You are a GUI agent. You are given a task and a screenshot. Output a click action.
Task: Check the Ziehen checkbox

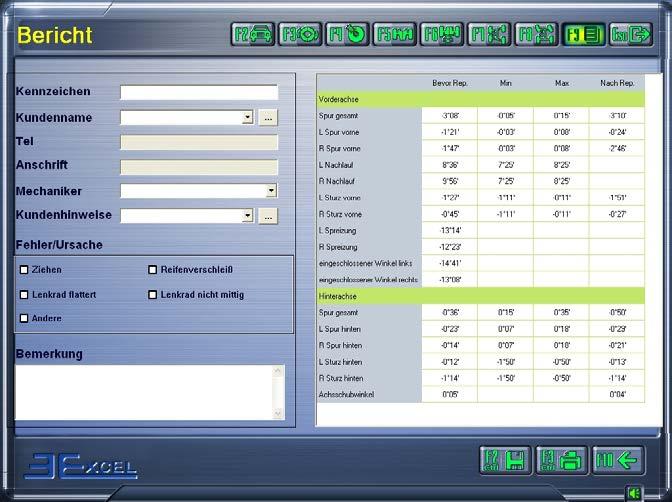pos(24,270)
